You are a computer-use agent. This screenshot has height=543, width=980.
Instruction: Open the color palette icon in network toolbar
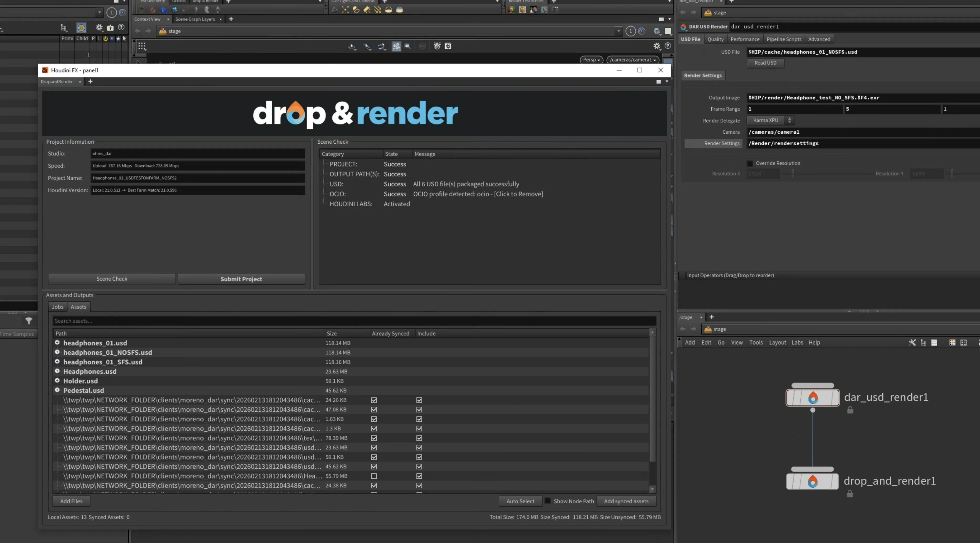(x=952, y=342)
